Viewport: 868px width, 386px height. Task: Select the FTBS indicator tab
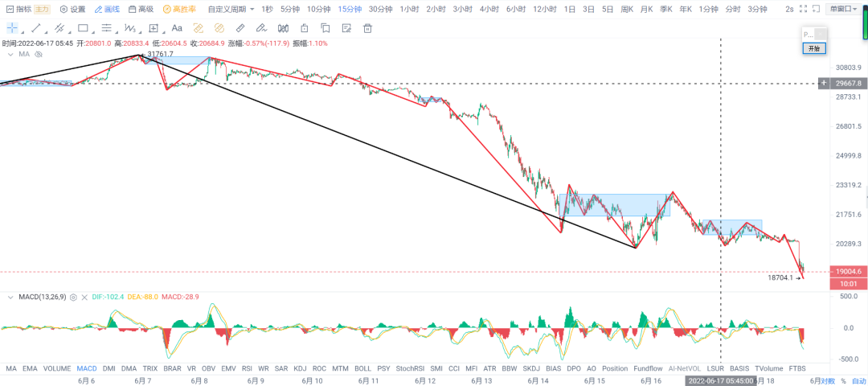click(x=797, y=368)
